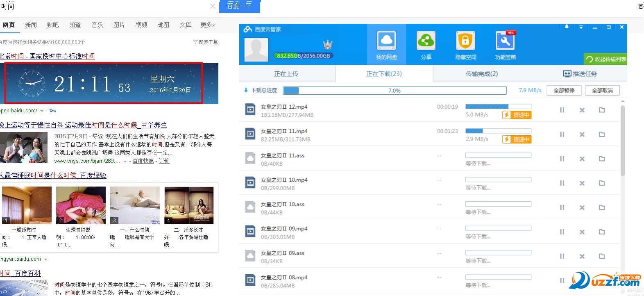The height and width of the screenshot is (296, 644).
Task: Cancel download of 女皇之刃II 12.mp4
Action: tap(582, 110)
